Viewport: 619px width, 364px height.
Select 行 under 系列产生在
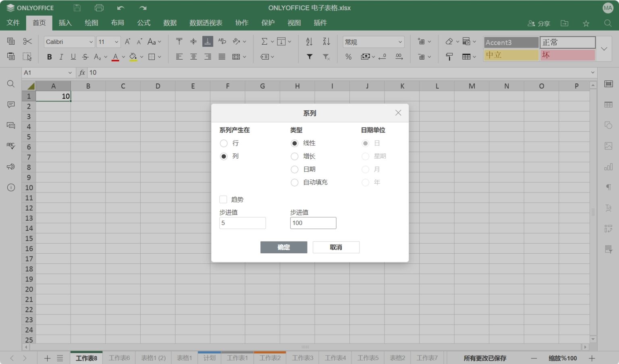(224, 143)
